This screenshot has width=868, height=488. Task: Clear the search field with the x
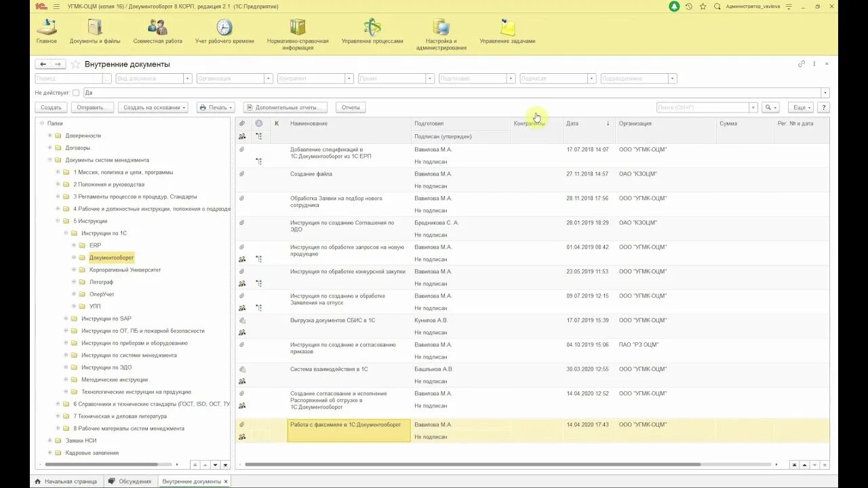753,108
